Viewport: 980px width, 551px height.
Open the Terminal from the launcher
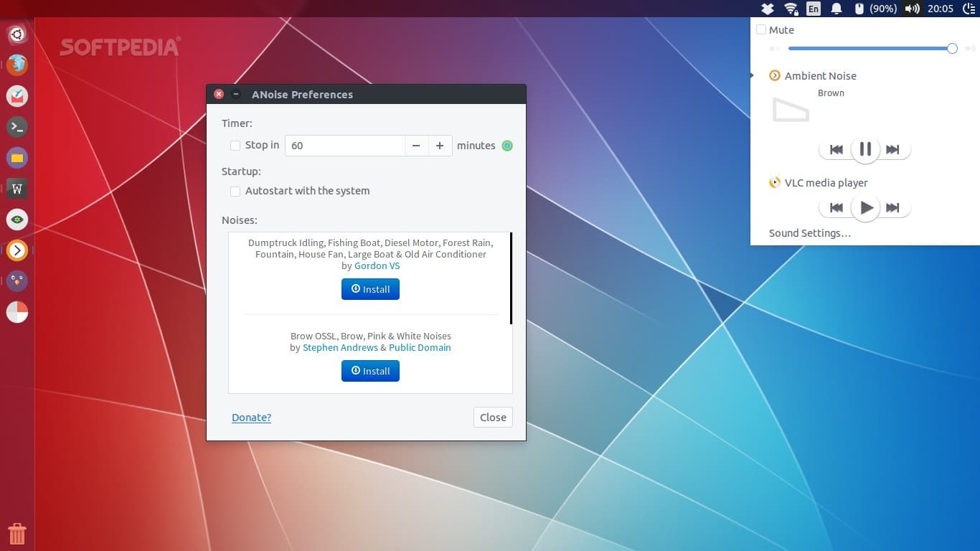[x=17, y=127]
